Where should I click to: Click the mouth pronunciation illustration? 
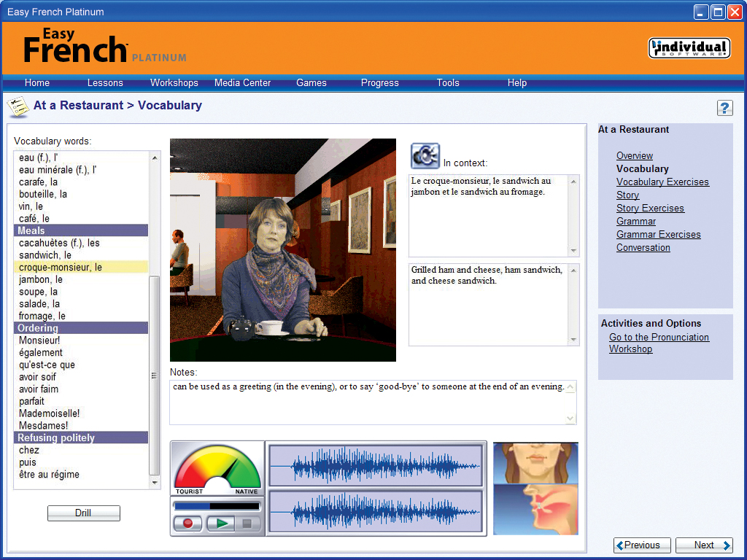tap(535, 489)
